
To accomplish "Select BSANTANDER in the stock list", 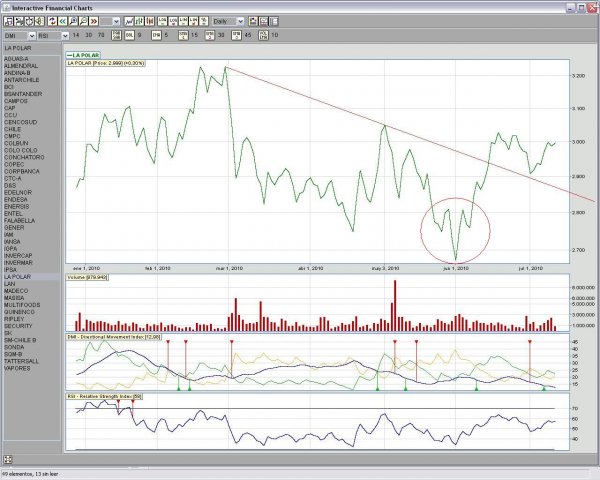I will [x=23, y=94].
